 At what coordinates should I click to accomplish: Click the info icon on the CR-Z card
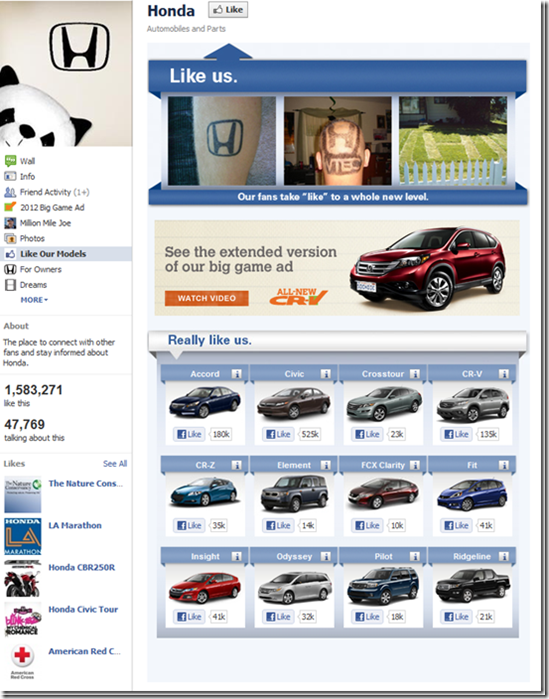point(236,465)
